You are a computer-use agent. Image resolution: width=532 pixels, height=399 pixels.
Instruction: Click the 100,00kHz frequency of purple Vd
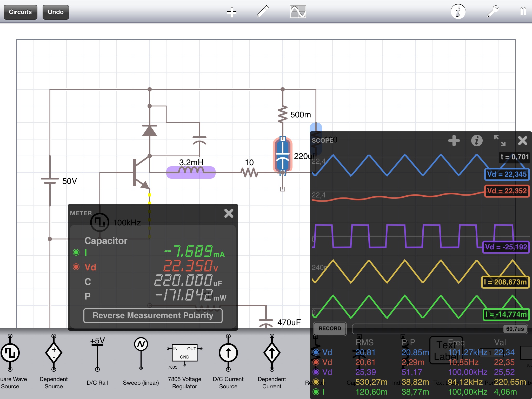coord(468,372)
